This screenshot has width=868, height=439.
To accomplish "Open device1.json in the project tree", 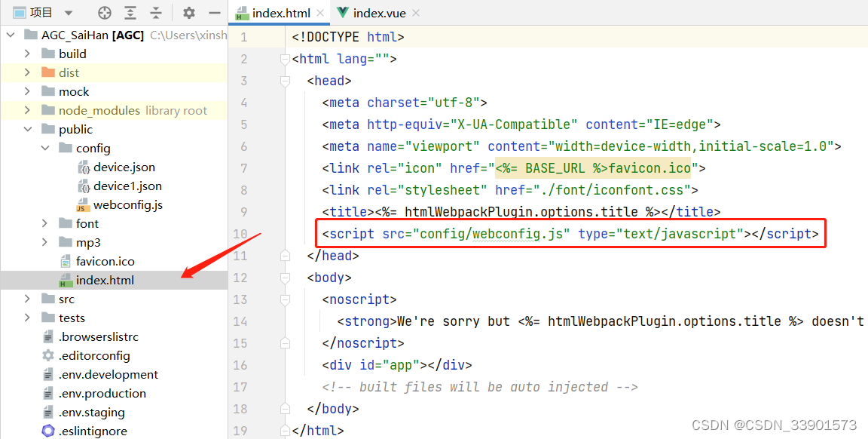I will (x=127, y=186).
